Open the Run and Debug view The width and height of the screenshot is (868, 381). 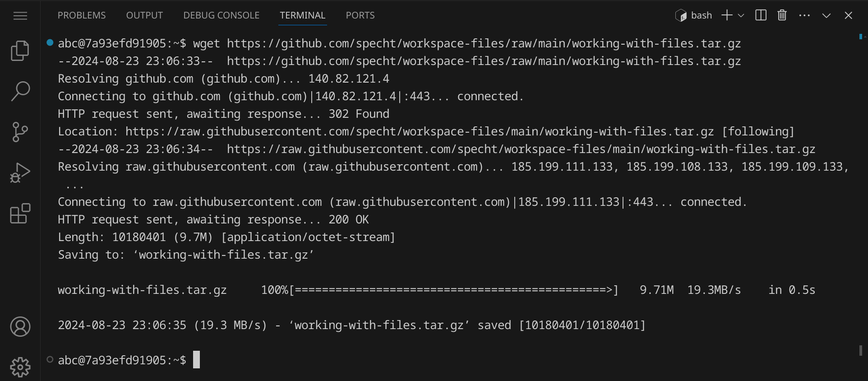tap(20, 172)
